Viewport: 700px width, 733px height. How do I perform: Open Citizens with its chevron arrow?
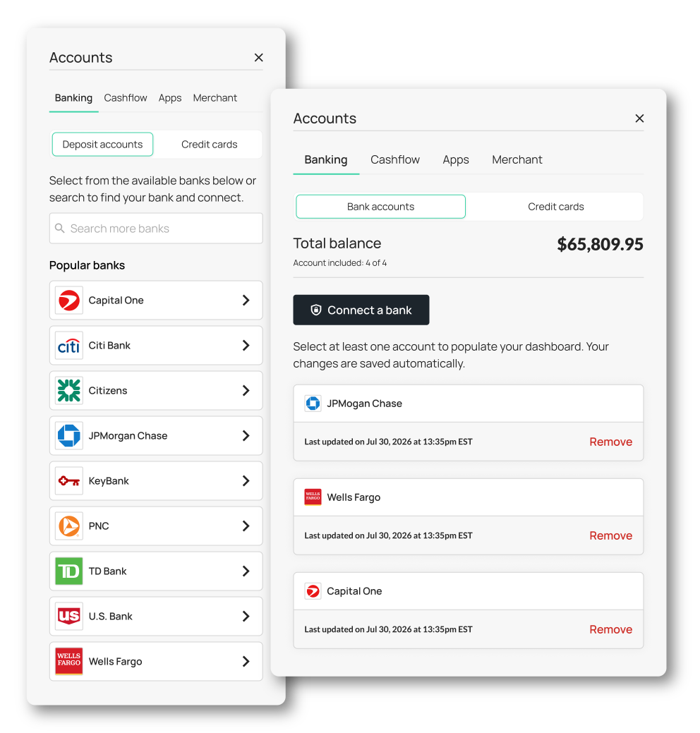point(246,390)
